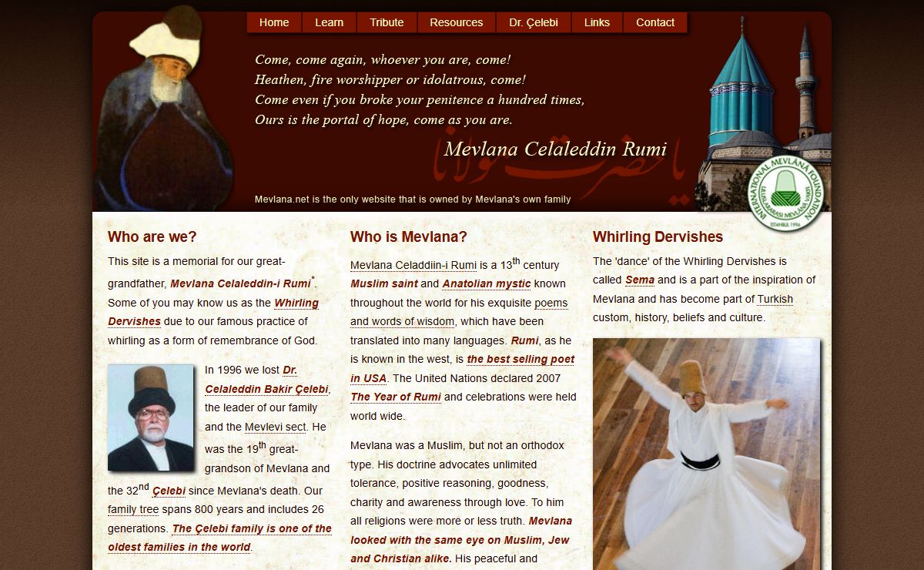Image resolution: width=924 pixels, height=570 pixels.
Task: Follow the oldest families in the world link
Action: click(219, 538)
